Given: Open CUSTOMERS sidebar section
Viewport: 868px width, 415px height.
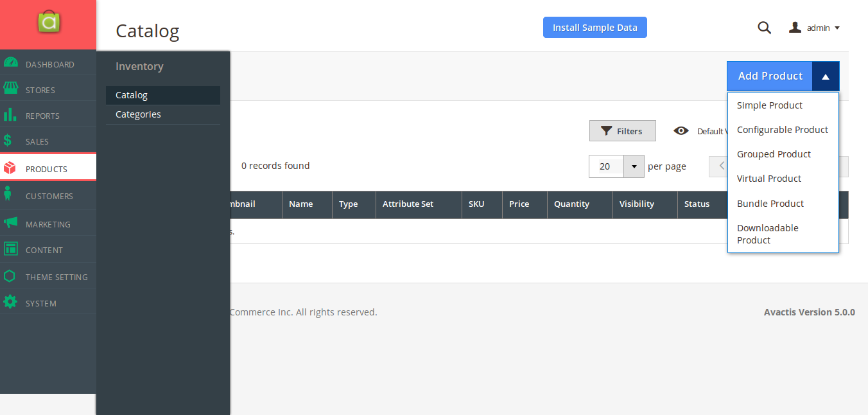Looking at the screenshot, I should click(49, 197).
